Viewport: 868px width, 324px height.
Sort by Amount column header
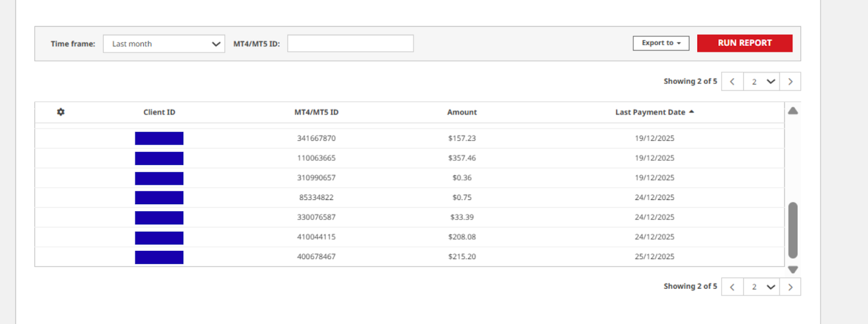462,112
